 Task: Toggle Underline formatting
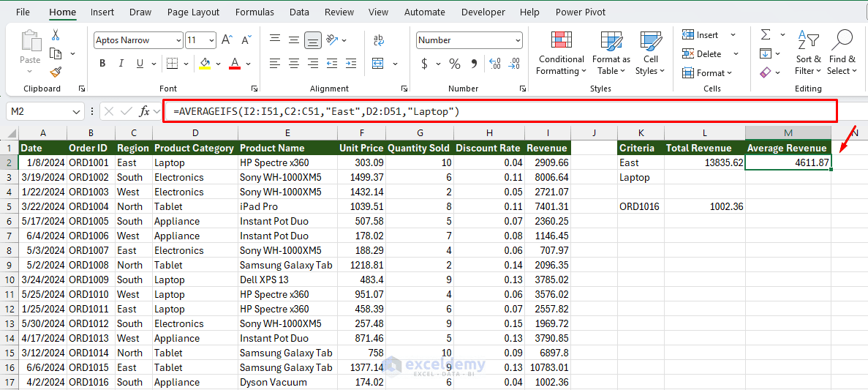[140, 63]
